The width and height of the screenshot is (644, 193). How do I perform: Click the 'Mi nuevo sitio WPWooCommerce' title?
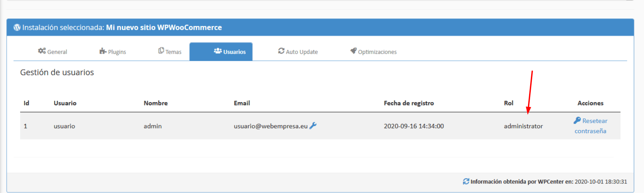pos(164,27)
